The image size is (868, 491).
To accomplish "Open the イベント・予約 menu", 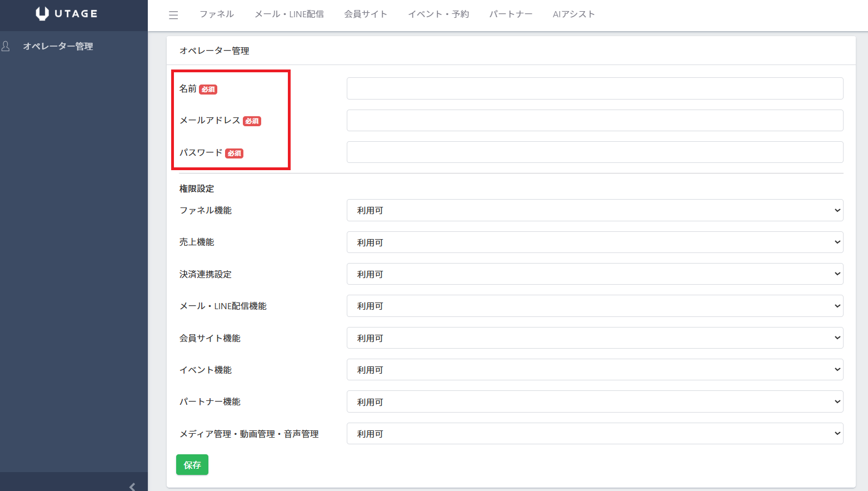I will tap(438, 14).
